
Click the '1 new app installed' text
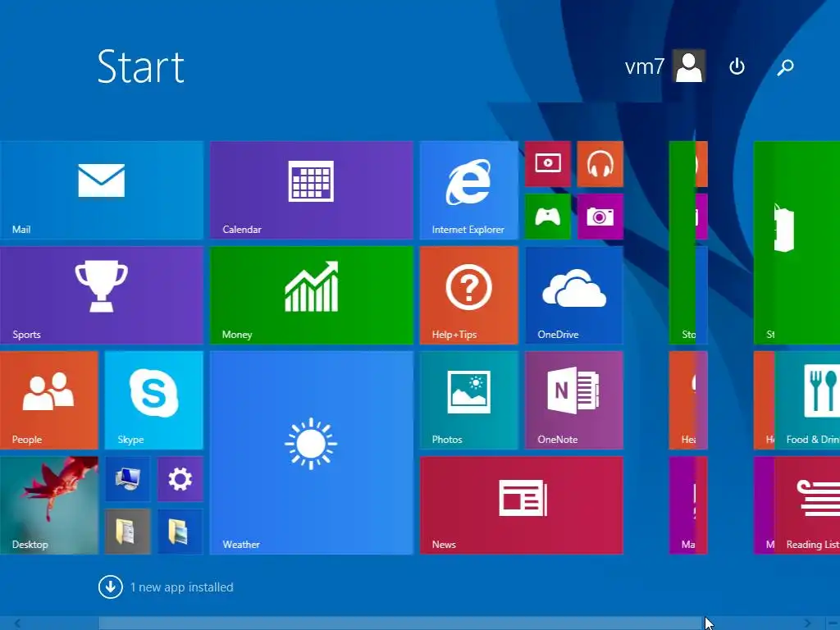point(181,587)
